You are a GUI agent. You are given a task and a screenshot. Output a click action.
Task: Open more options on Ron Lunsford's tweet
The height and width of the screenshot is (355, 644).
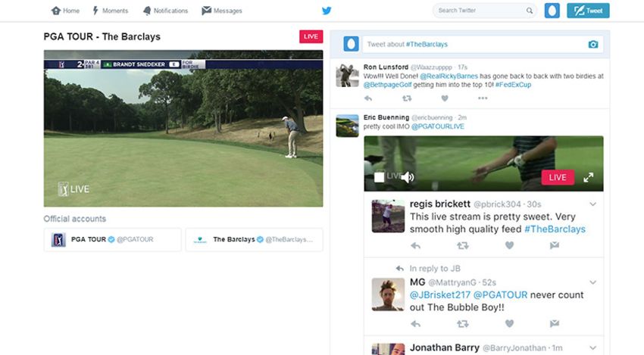point(483,98)
